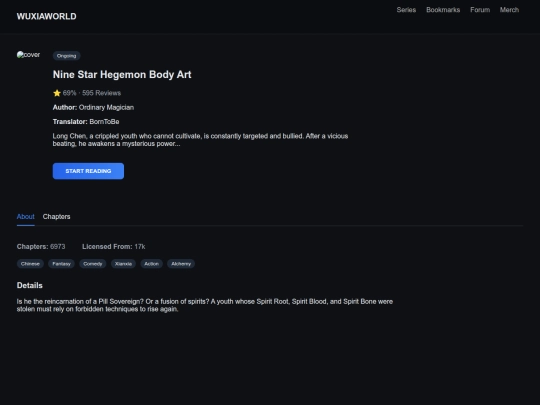Click the 'Chapters: 6973' text

click(41, 247)
